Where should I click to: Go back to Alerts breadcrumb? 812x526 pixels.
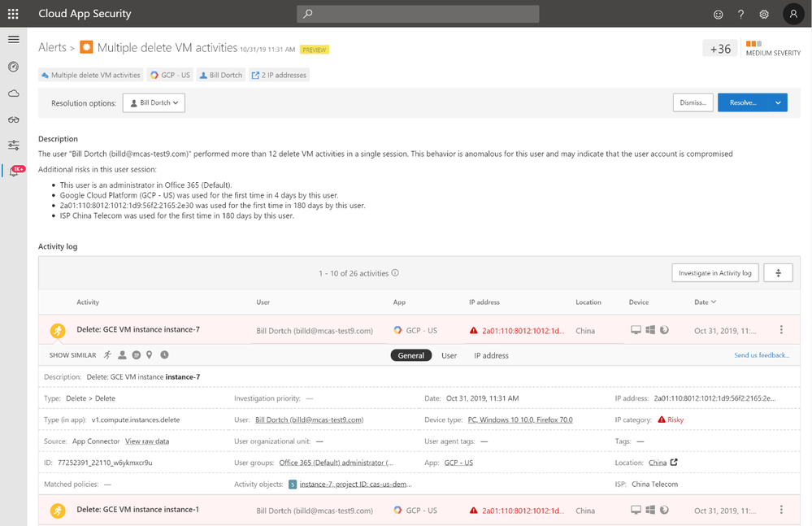tap(52, 48)
